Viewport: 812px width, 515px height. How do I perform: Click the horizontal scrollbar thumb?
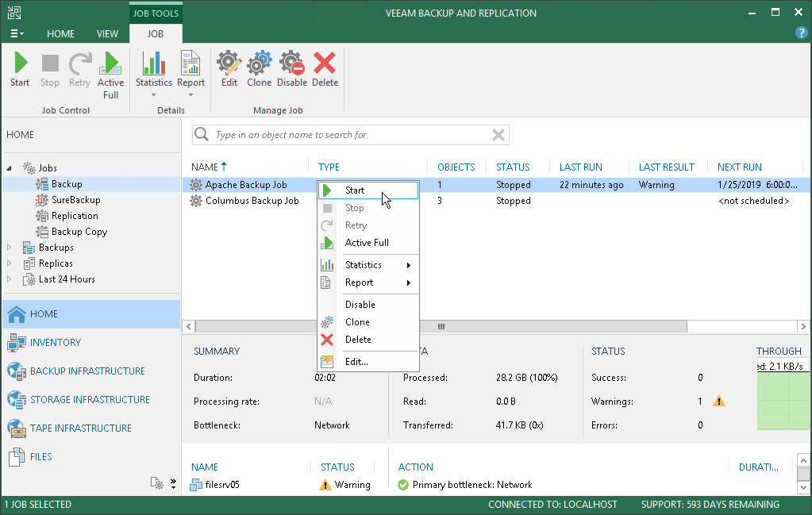point(441,327)
